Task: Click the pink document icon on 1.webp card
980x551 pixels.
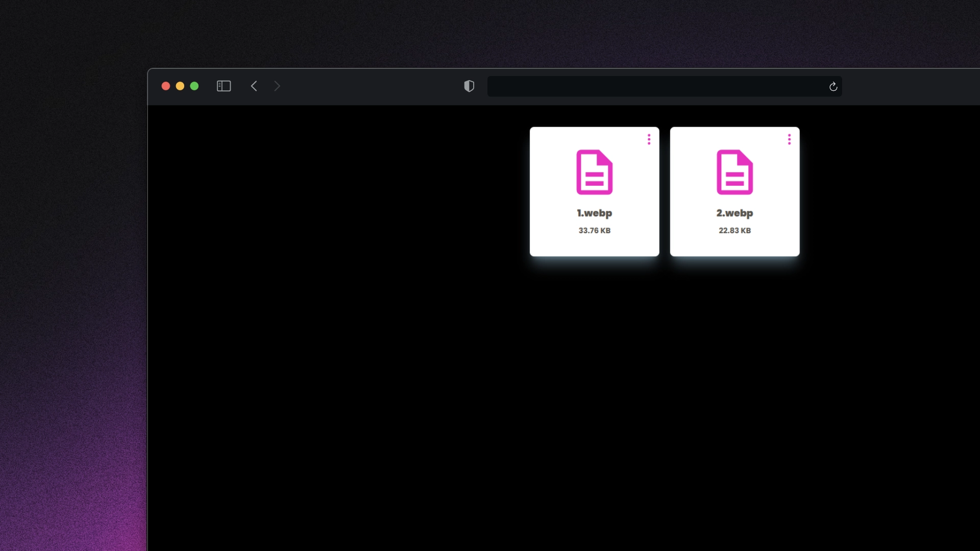Action: pos(594,172)
